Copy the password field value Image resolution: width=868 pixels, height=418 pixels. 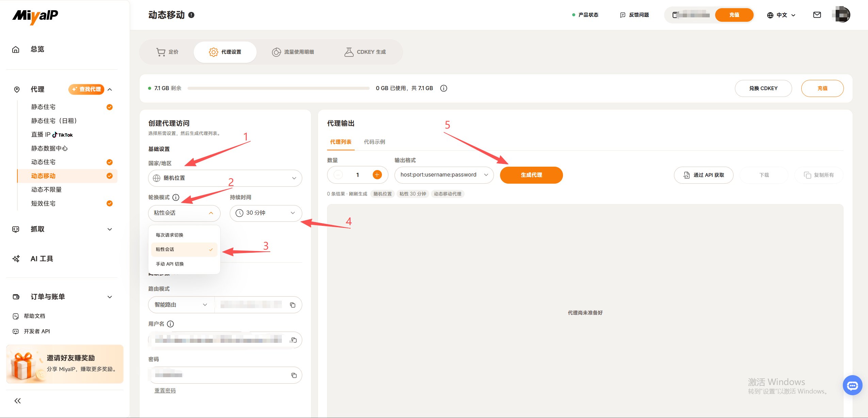point(294,375)
